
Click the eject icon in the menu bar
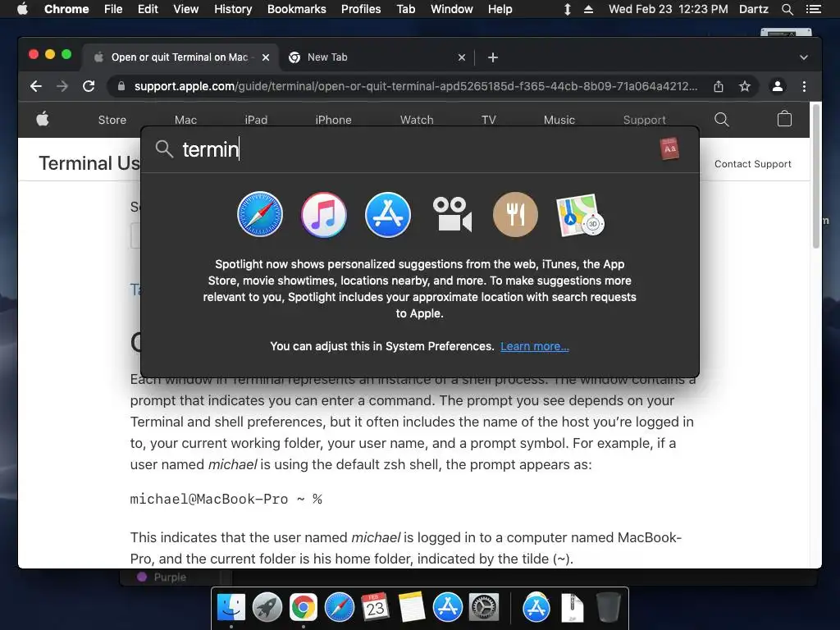click(588, 9)
